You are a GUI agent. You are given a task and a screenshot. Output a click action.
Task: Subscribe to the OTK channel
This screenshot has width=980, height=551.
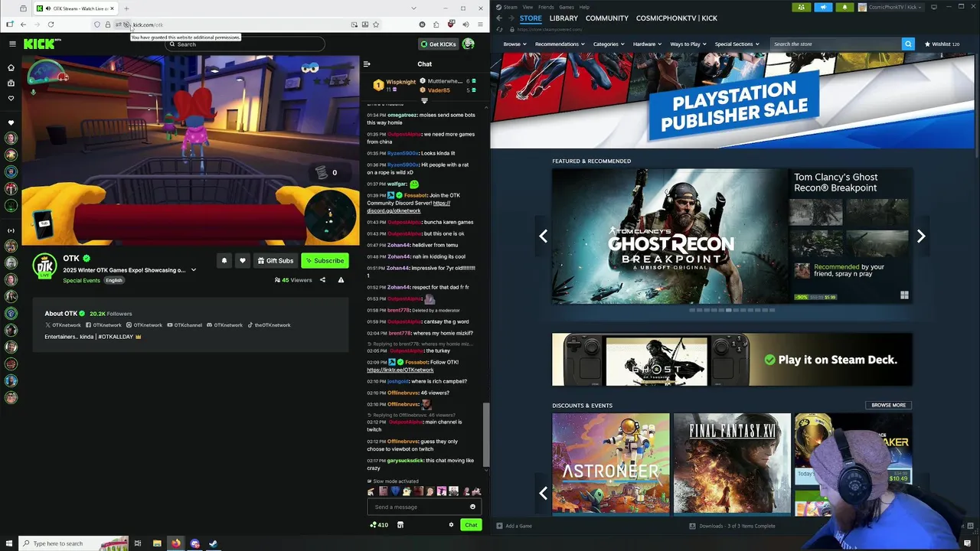(325, 260)
